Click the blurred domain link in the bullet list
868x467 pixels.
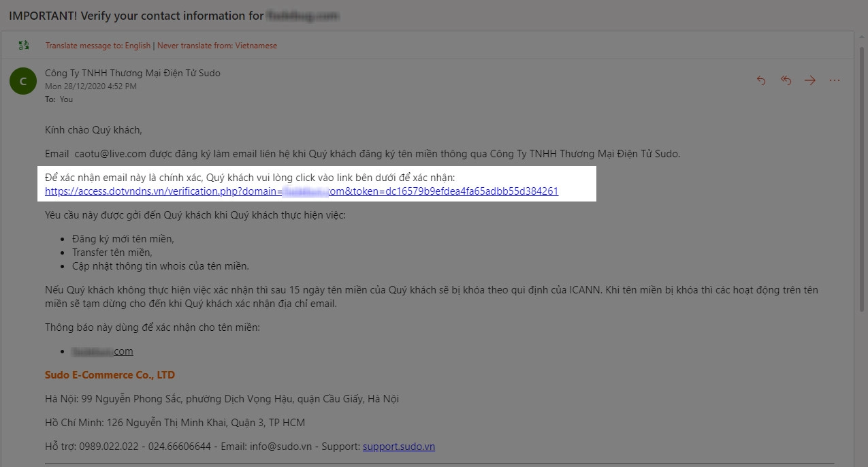103,351
